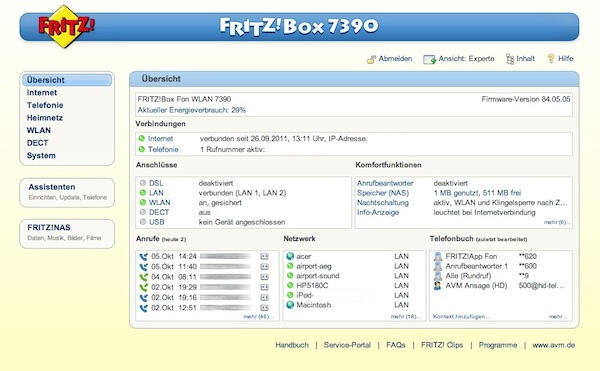Image resolution: width=600 pixels, height=371 pixels.
Task: Select Übersicht in the sidebar menu
Action: (67, 80)
